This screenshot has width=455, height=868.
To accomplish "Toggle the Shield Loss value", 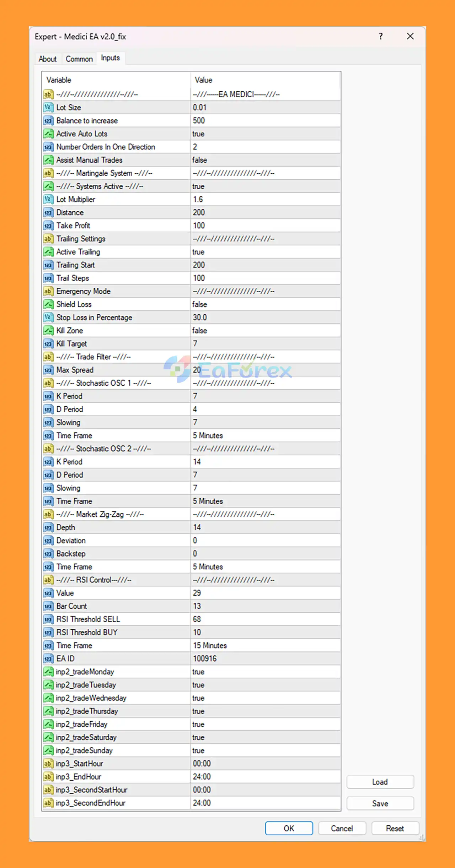I will point(265,304).
